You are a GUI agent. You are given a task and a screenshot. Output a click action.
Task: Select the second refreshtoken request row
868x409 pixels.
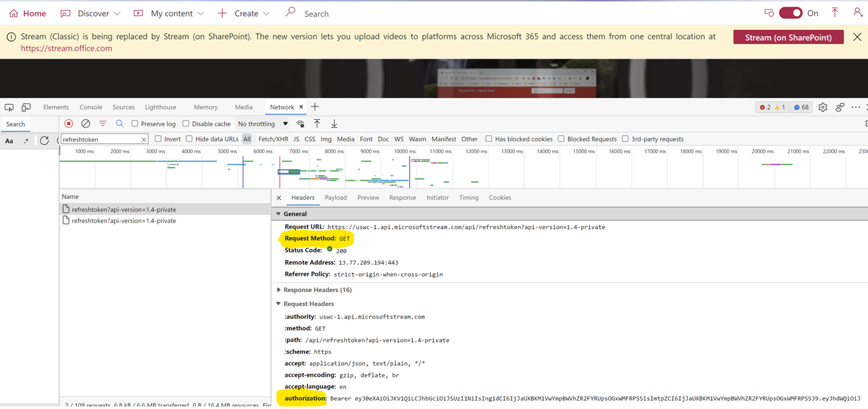click(x=165, y=221)
